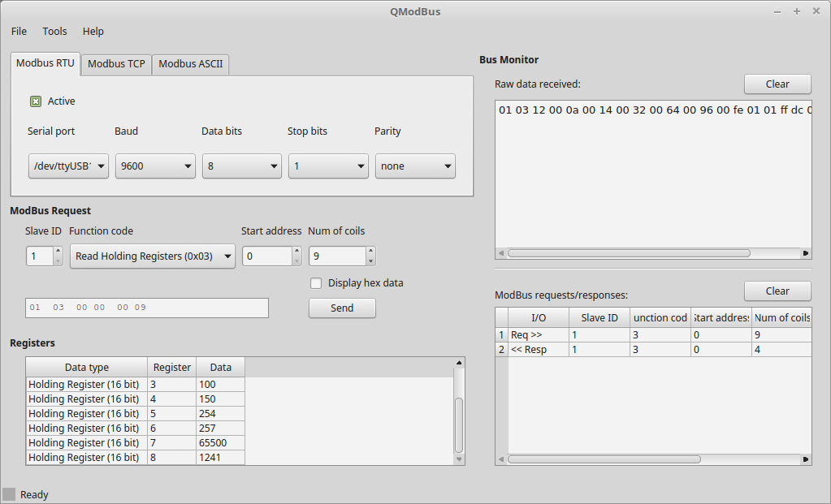The width and height of the screenshot is (831, 504).
Task: Maximize the QModBus window
Action: pos(797,11)
